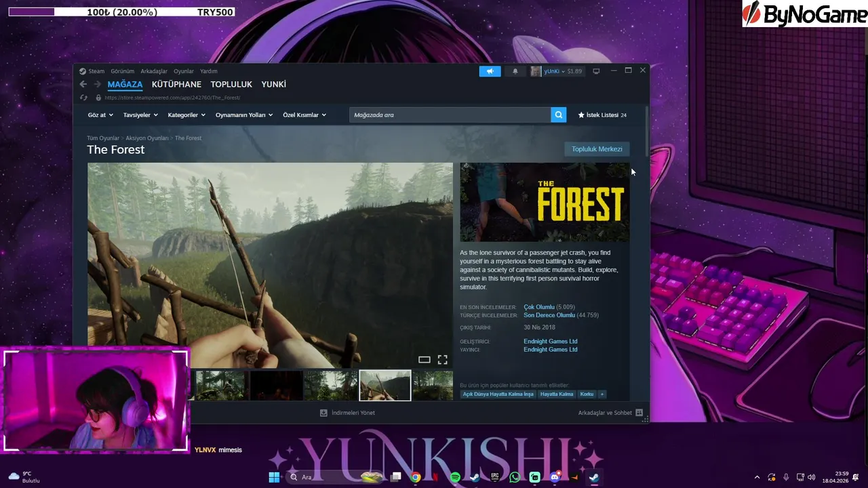This screenshot has width=868, height=488.
Task: Click the blue magnifier search button
Action: [x=558, y=115]
